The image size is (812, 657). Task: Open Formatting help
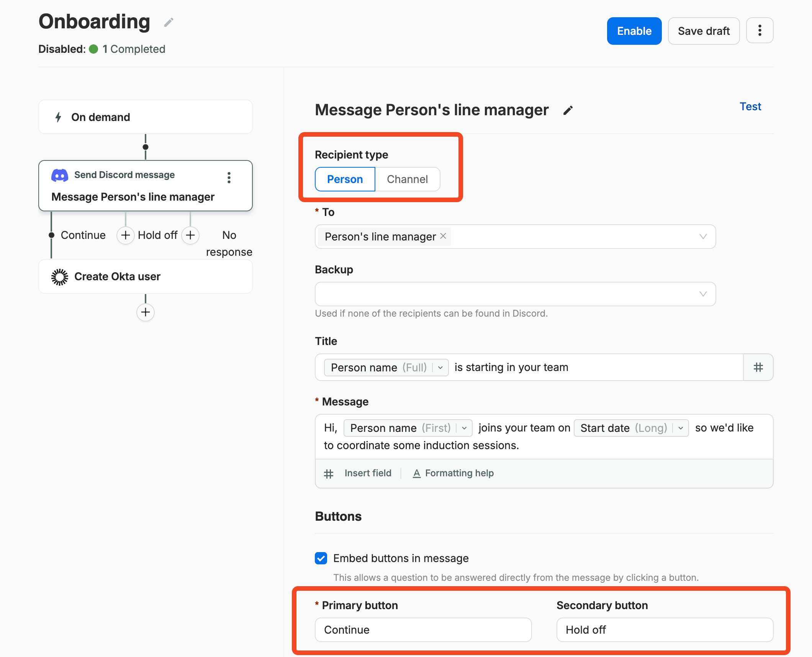(x=453, y=473)
